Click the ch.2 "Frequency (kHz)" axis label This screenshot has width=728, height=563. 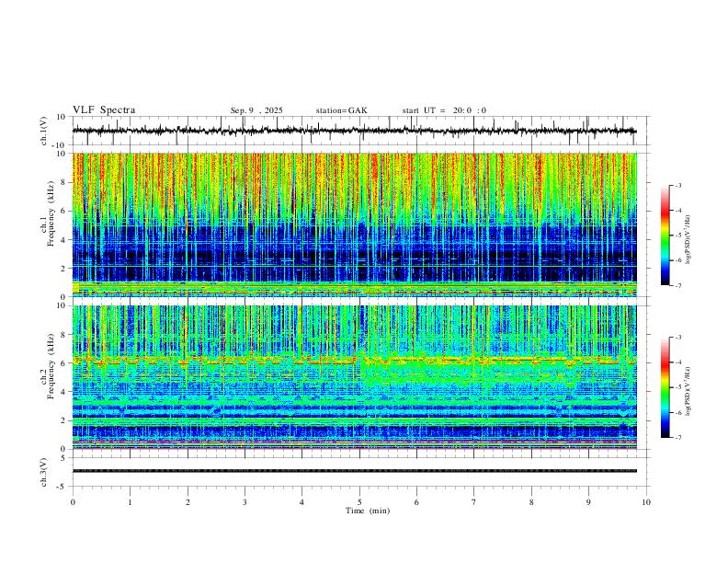(x=51, y=365)
